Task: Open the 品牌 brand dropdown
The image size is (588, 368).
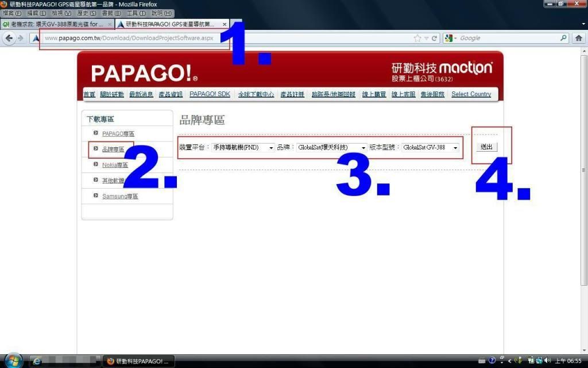Action: point(331,148)
